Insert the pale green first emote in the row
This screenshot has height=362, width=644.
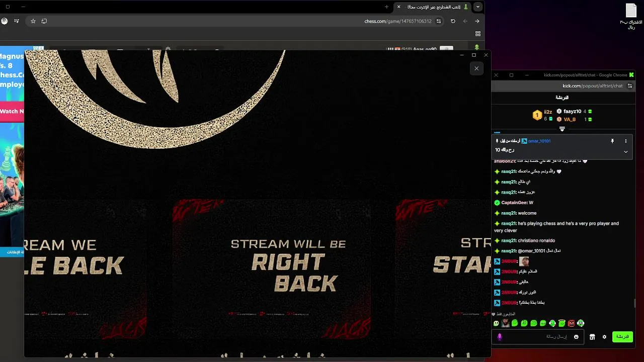pos(497,323)
